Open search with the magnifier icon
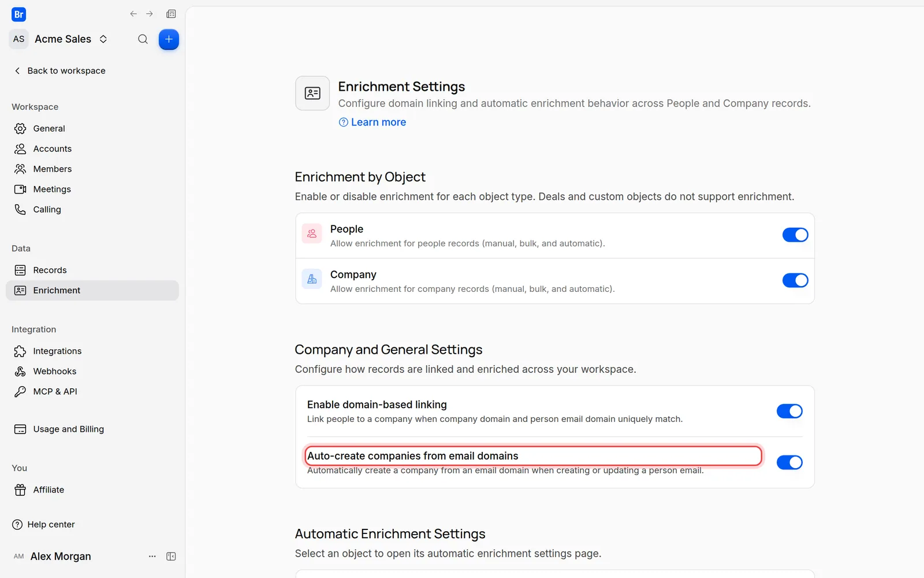The height and width of the screenshot is (578, 924). click(x=143, y=39)
